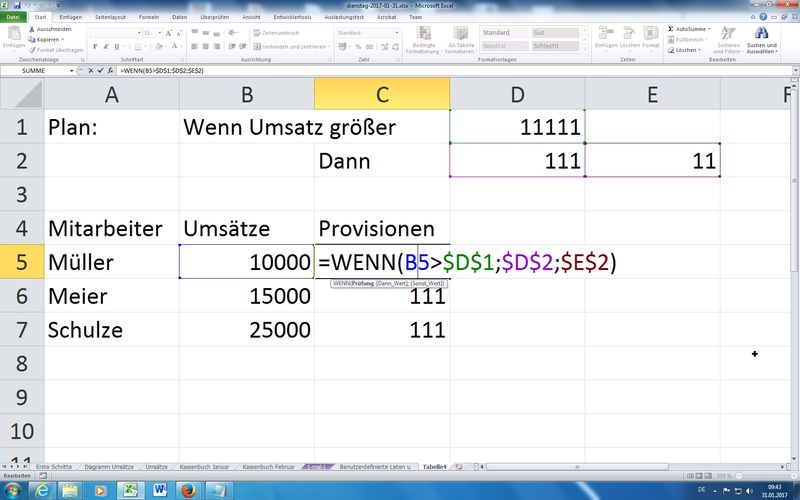Image resolution: width=800 pixels, height=500 pixels.
Task: Click the font color A icon
Action: point(174,47)
